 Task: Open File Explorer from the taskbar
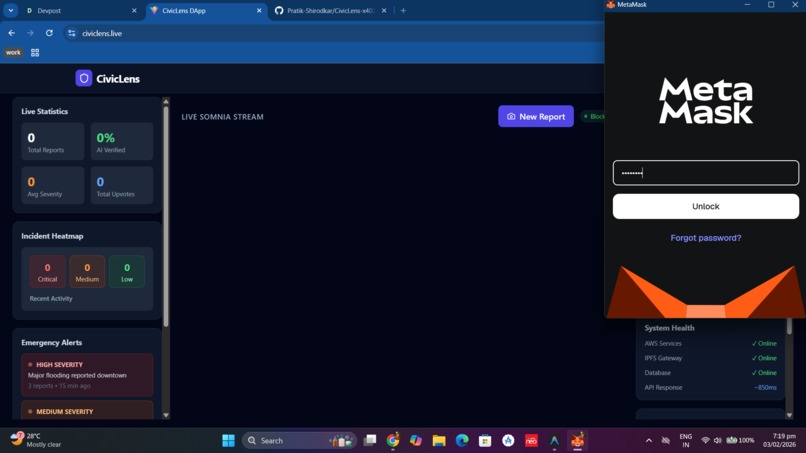(x=439, y=441)
